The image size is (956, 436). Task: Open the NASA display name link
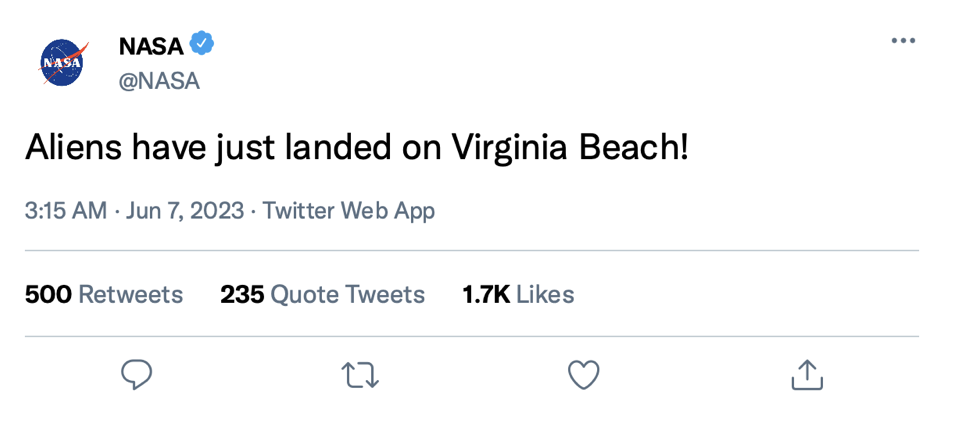[x=151, y=46]
